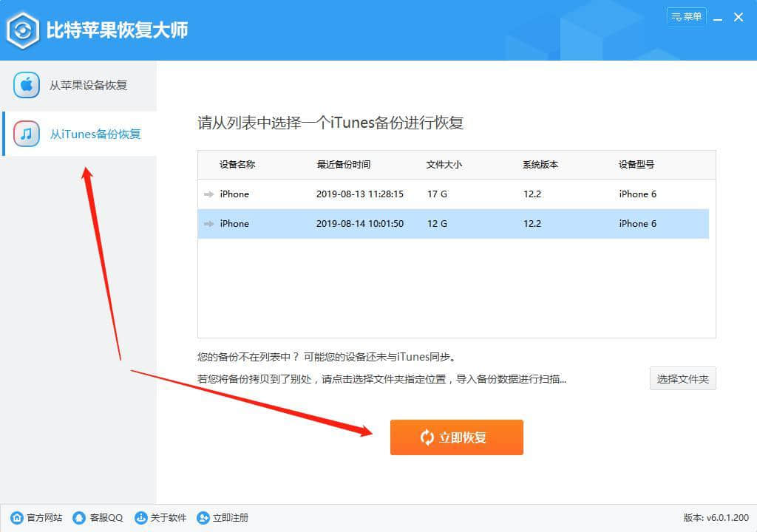Screen dimensions: 757x532
Task: Click the 客服QQ penguin icon
Action: pyautogui.click(x=79, y=518)
